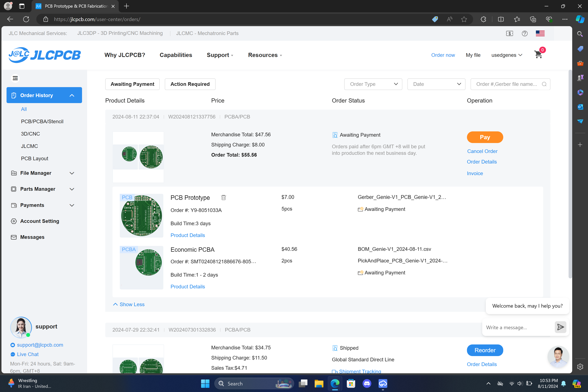The height and width of the screenshot is (392, 588).
Task: Select the US flag language icon
Action: coord(540,33)
